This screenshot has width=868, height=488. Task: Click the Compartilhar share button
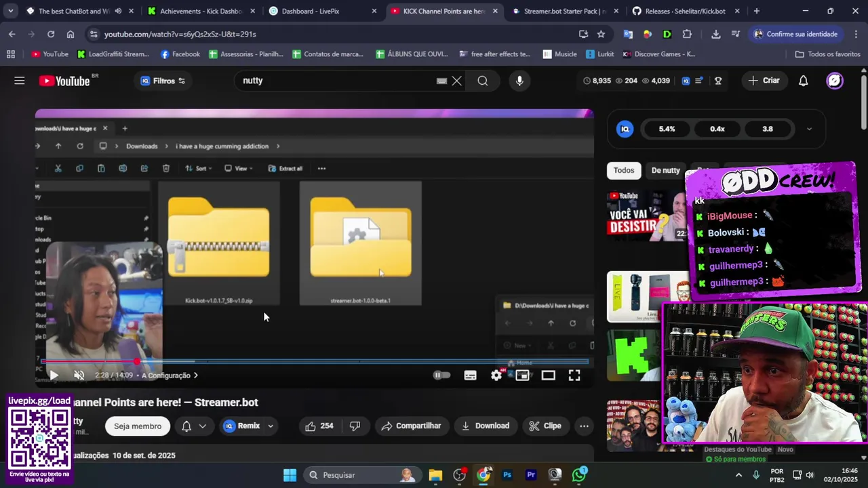coord(411,426)
